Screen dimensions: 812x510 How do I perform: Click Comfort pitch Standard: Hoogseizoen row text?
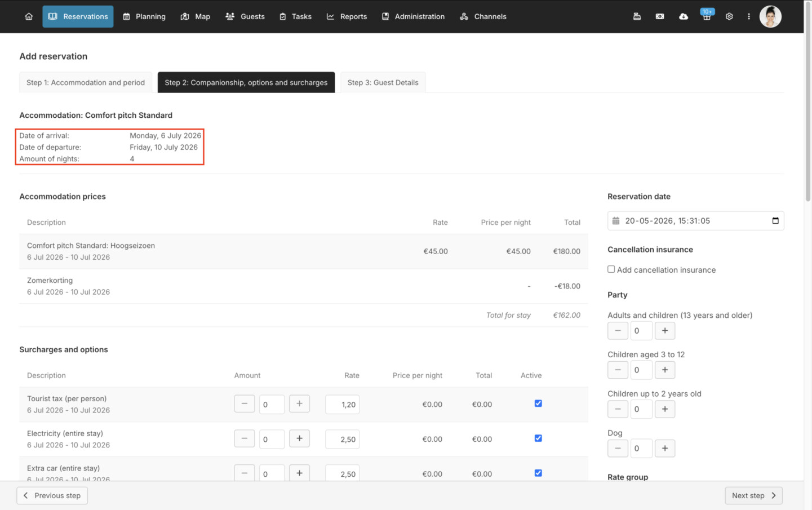[91, 246]
